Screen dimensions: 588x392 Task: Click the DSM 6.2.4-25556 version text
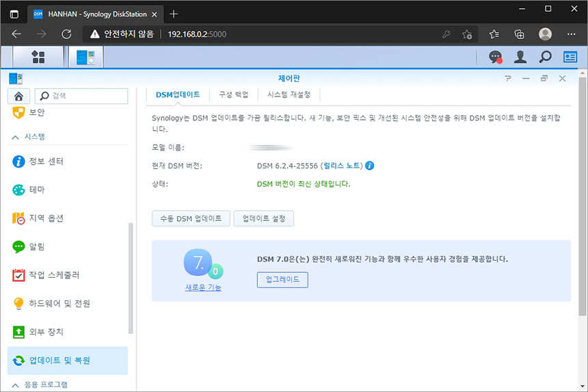[x=287, y=166]
